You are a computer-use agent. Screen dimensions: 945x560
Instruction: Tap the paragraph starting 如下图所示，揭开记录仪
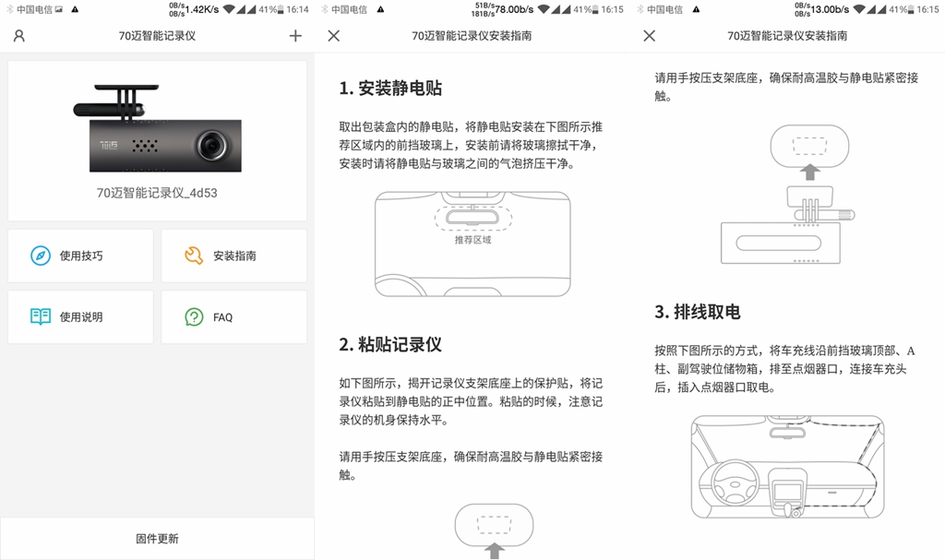pyautogui.click(x=471, y=401)
